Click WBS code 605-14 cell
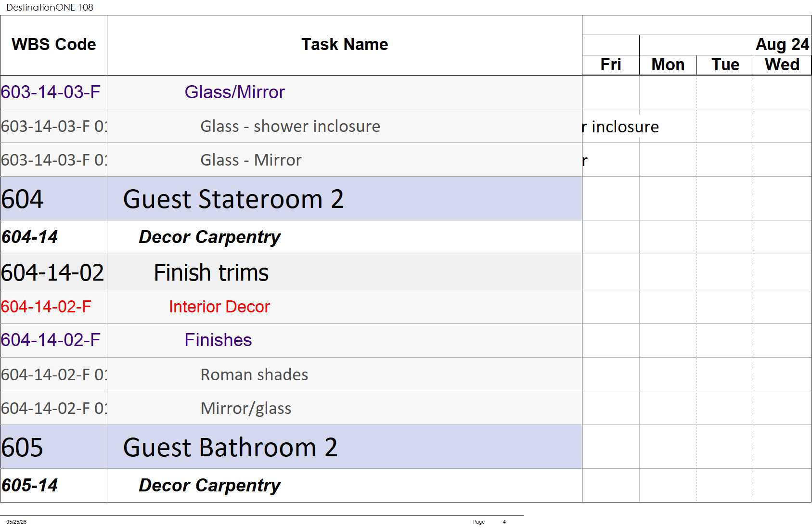812x528 pixels. (x=53, y=486)
